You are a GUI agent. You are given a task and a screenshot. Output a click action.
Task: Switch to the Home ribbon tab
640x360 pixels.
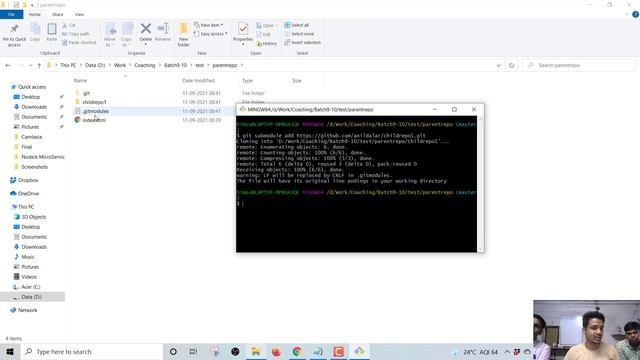35,15
